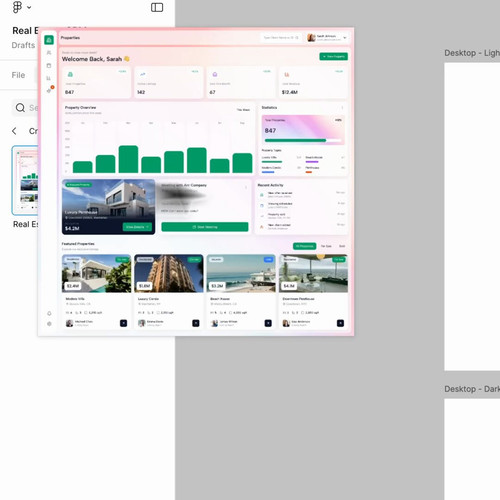This screenshot has width=500, height=500.
Task: Click the first Recent Activity row icon
Action: (x=262, y=195)
